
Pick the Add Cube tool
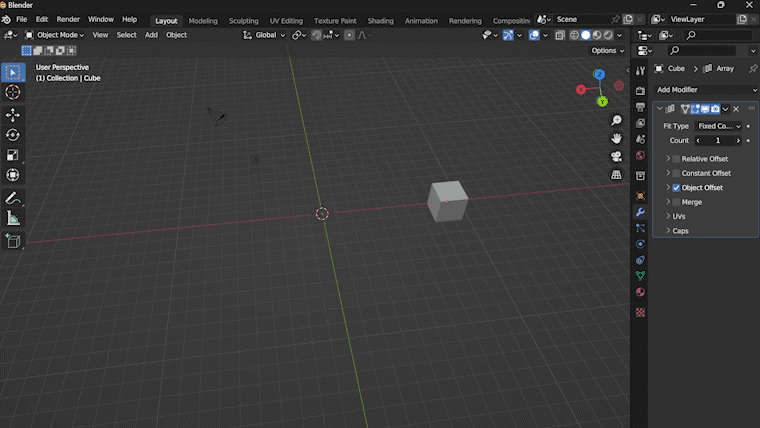pyautogui.click(x=13, y=241)
